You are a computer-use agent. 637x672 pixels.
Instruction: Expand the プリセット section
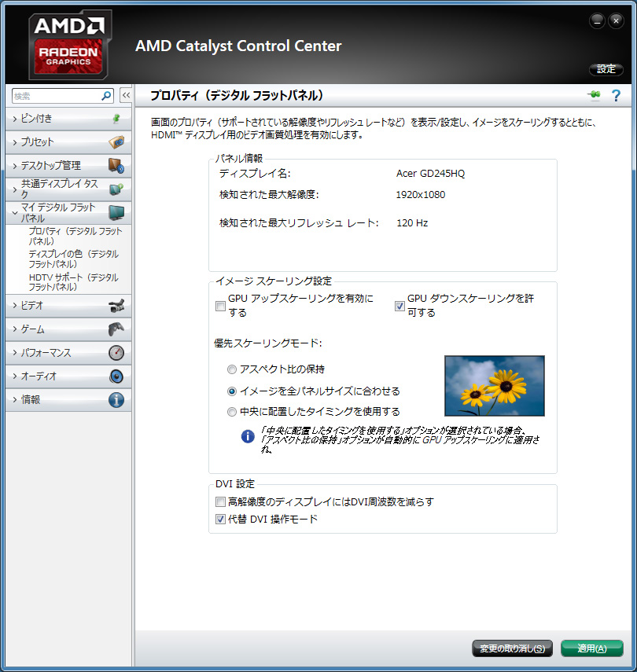click(x=68, y=142)
